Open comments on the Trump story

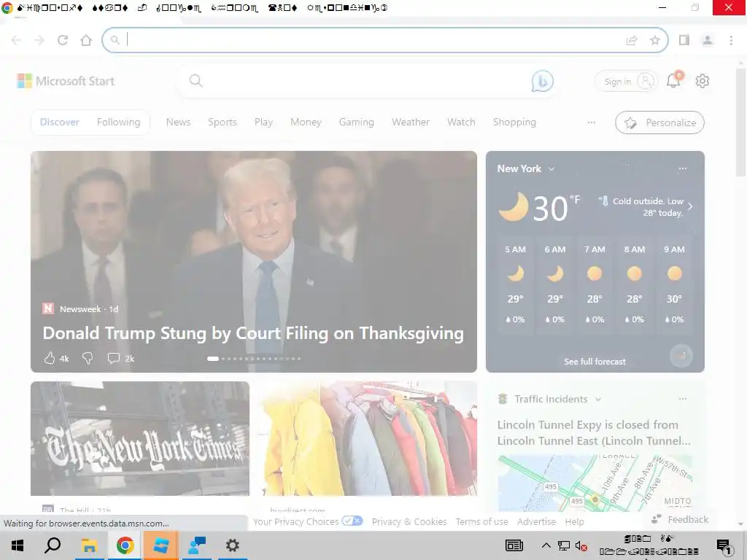(113, 358)
